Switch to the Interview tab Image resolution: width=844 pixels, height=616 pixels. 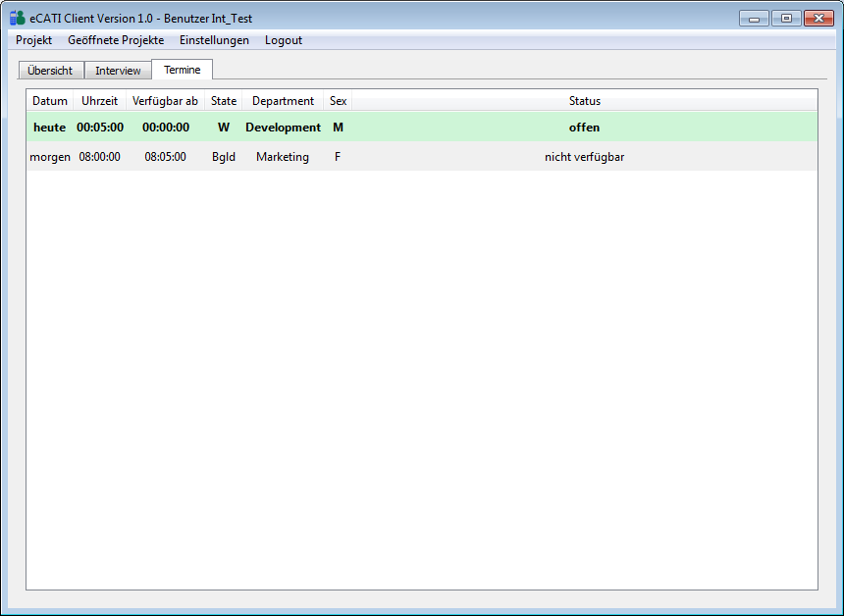point(118,71)
